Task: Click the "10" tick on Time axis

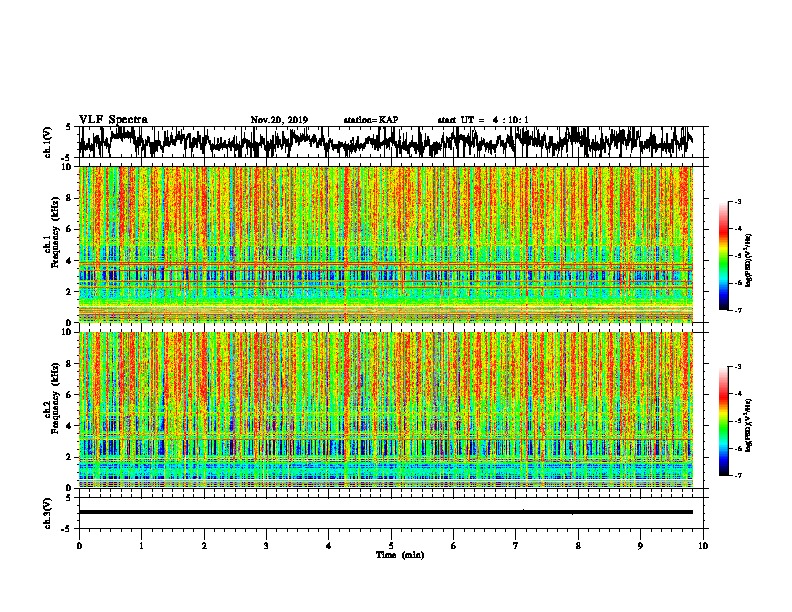Action: (703, 546)
